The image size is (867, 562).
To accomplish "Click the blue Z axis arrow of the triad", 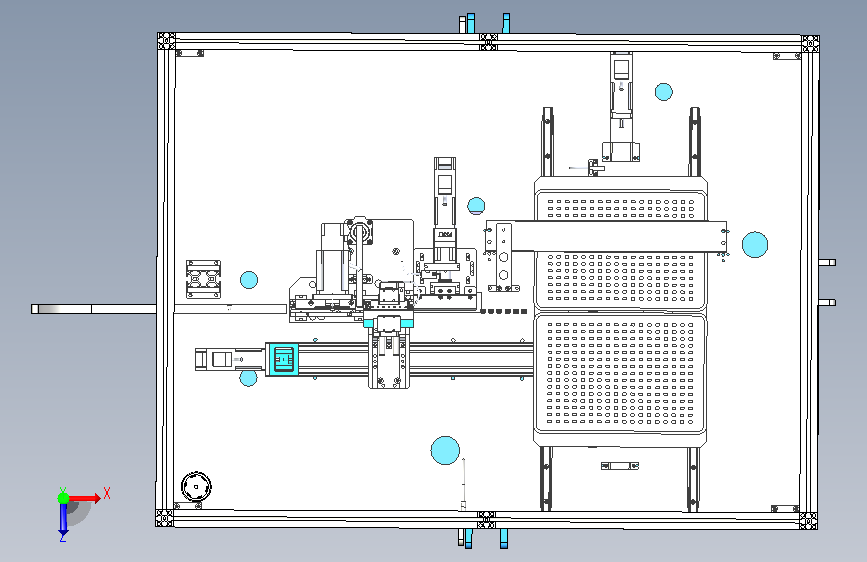I will [x=63, y=518].
